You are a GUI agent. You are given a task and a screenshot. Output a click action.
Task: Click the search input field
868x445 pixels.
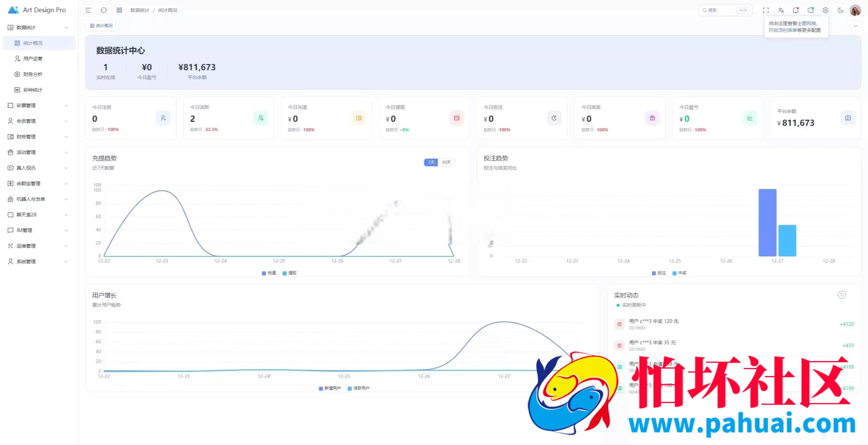point(725,10)
